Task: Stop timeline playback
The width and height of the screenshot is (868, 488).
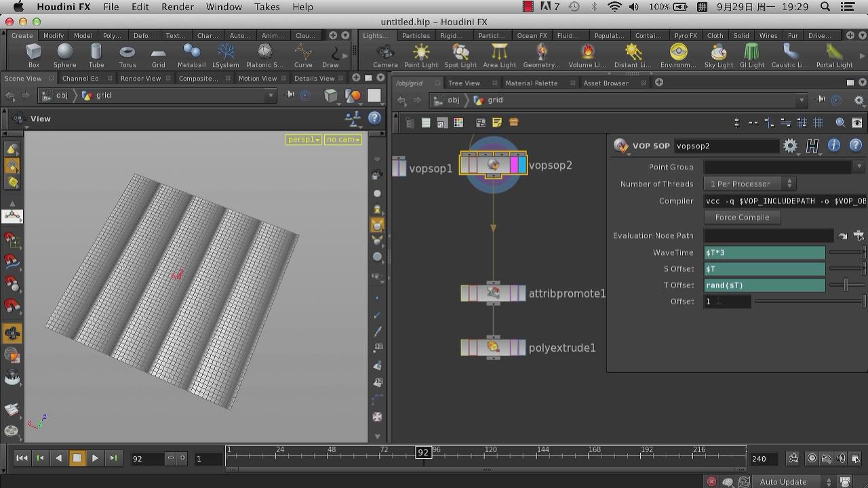Action: [77, 458]
